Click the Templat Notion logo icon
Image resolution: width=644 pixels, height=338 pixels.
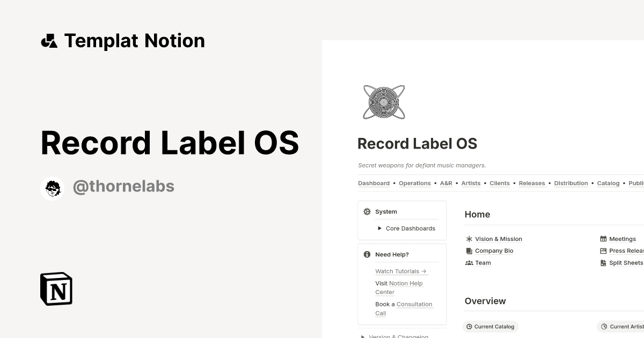coord(49,40)
